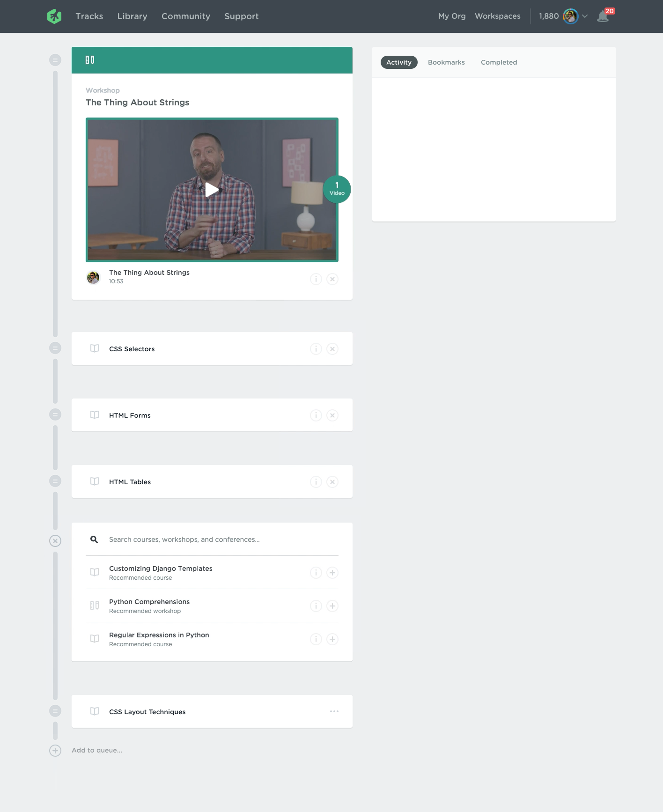Go to My Org
Viewport: 663px width, 812px height.
pos(452,16)
